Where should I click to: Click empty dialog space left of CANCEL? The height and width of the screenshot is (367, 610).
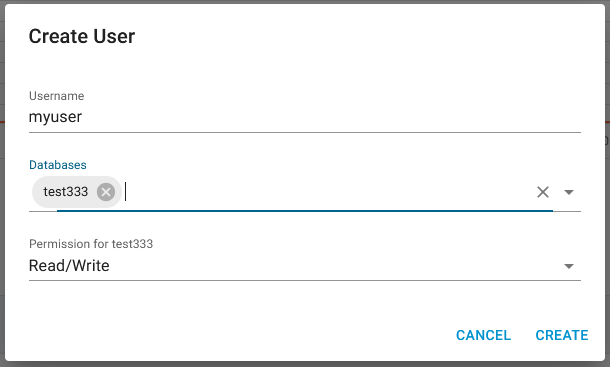tap(233, 335)
